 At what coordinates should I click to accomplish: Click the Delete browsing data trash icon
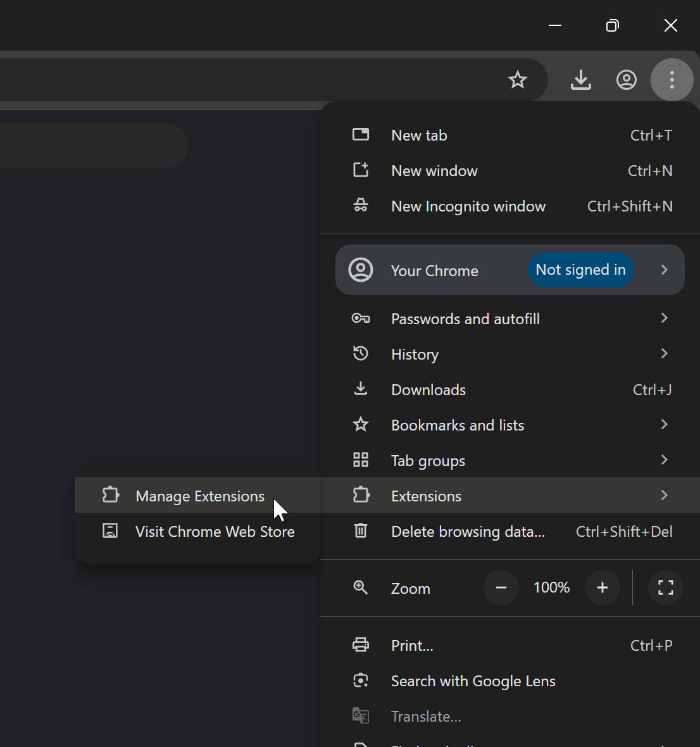361,530
